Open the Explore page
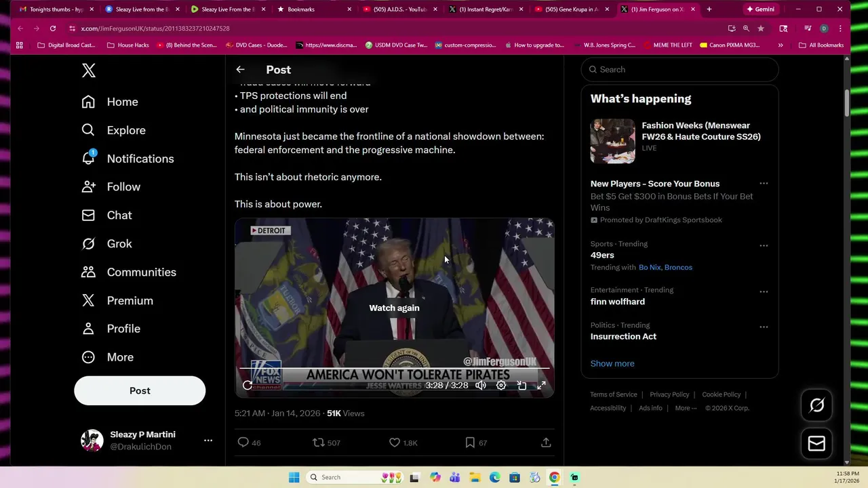Image resolution: width=868 pixels, height=488 pixels. click(x=113, y=130)
